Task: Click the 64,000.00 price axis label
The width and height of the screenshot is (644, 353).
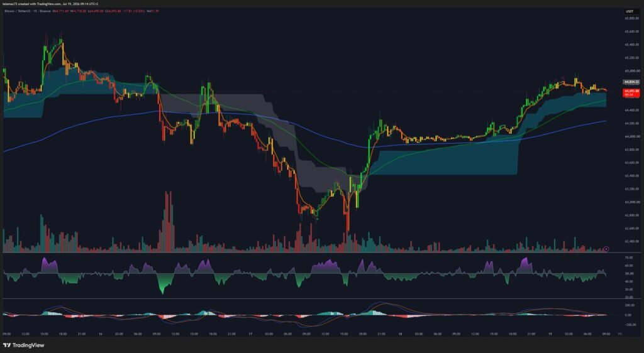Action: click(x=631, y=136)
